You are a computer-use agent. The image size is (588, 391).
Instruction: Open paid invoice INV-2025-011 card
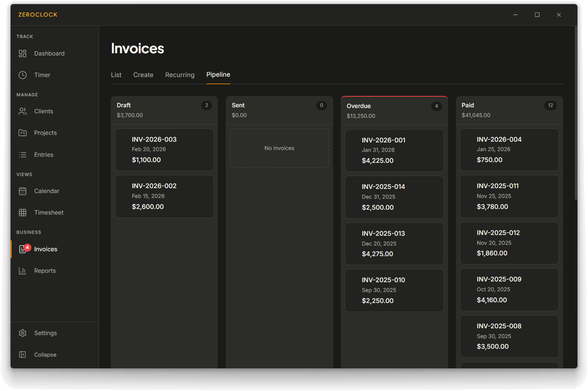tap(509, 196)
